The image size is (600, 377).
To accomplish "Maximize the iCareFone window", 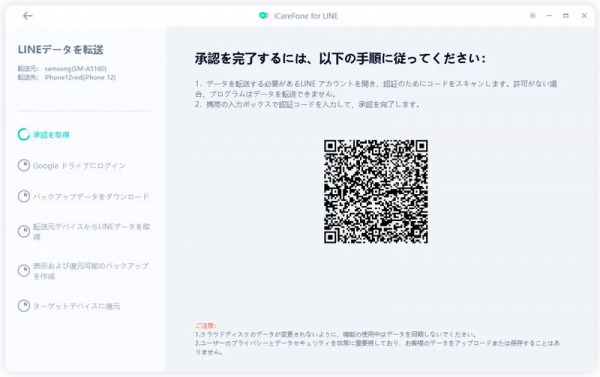I will pos(566,16).
